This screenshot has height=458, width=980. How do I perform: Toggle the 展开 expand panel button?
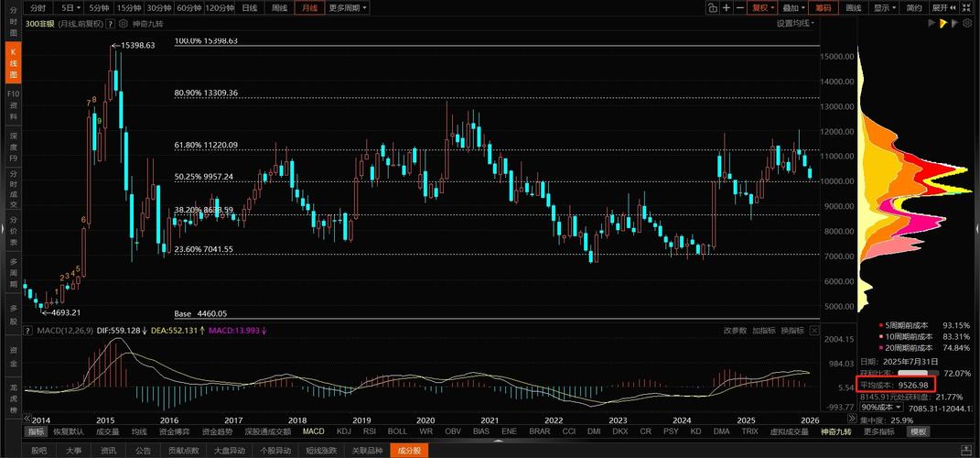pos(942,8)
